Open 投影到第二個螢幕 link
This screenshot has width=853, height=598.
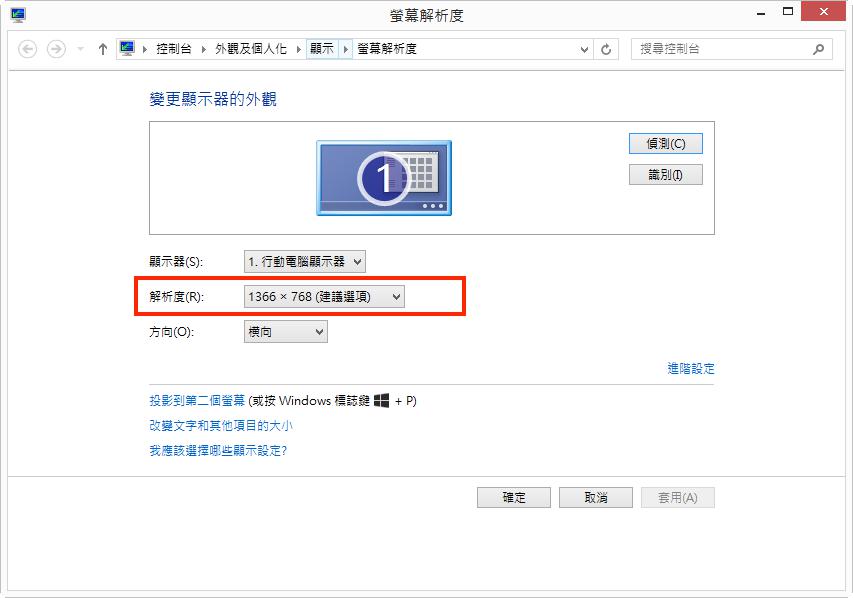(x=197, y=401)
